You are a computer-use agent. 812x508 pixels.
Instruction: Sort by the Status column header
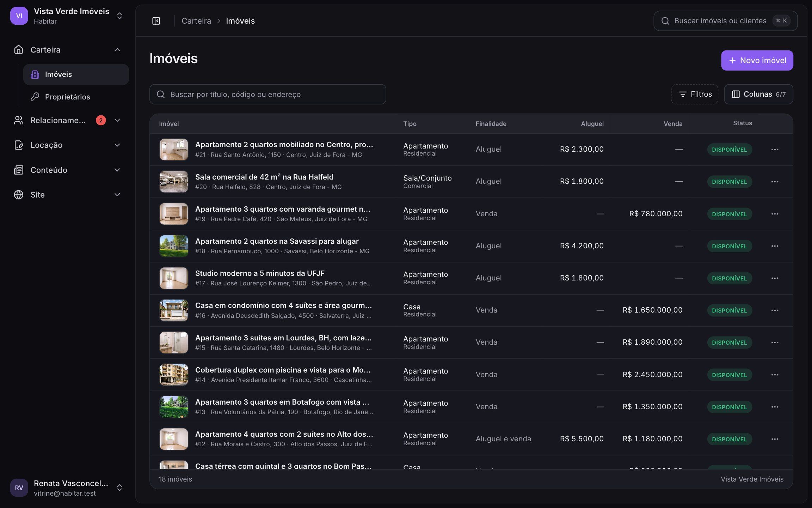[743, 123]
